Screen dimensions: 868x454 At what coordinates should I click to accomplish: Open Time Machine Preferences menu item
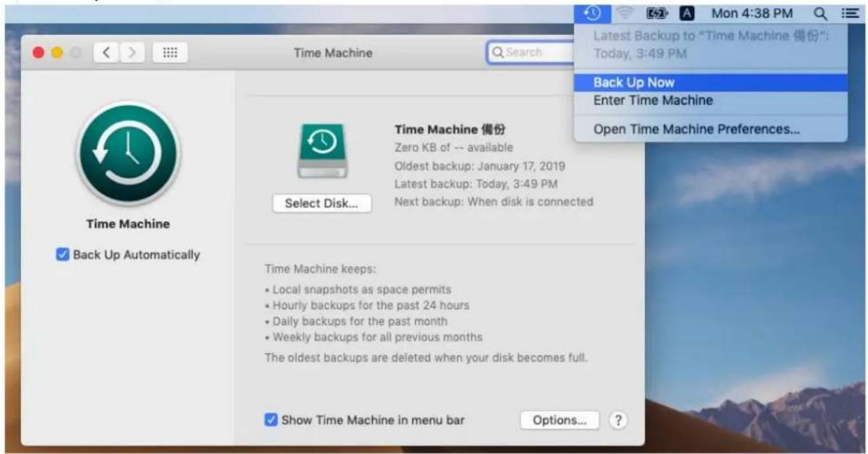click(x=710, y=130)
